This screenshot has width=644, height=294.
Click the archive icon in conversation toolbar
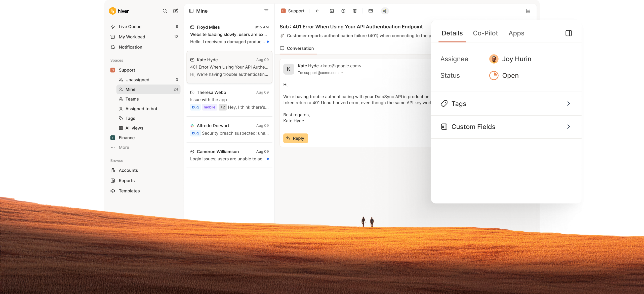click(332, 11)
